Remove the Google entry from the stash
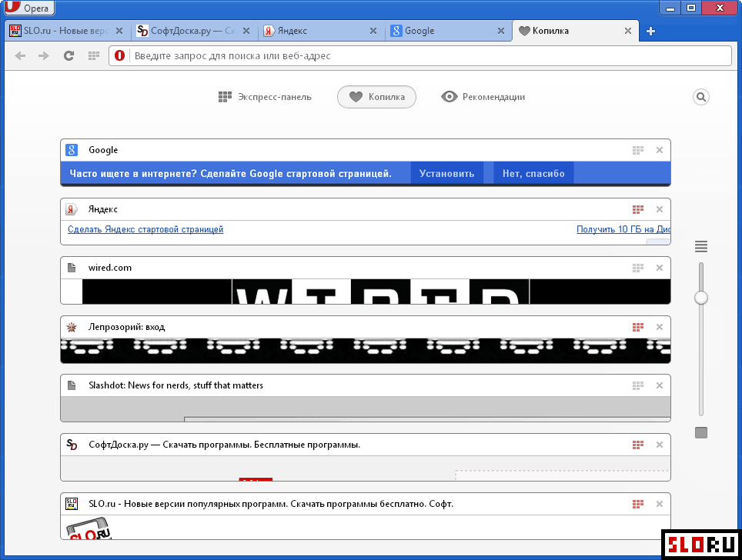742x560 pixels. tap(660, 150)
